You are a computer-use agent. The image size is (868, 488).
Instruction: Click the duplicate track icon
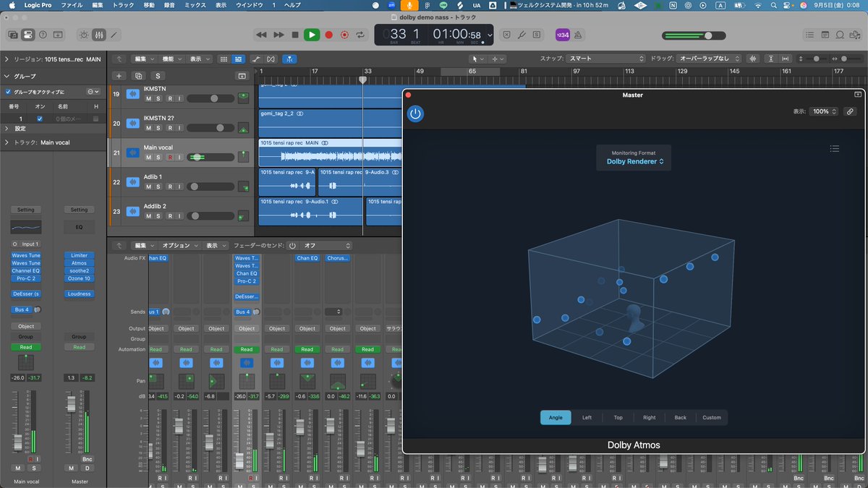tap(138, 76)
